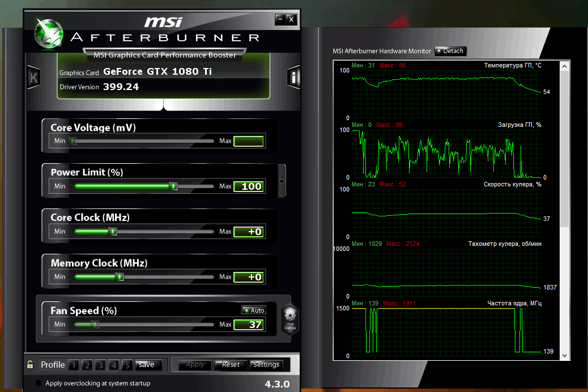Click the Power Limit value field showing 100
Image resolution: width=588 pixels, height=392 pixels.
[x=249, y=186]
